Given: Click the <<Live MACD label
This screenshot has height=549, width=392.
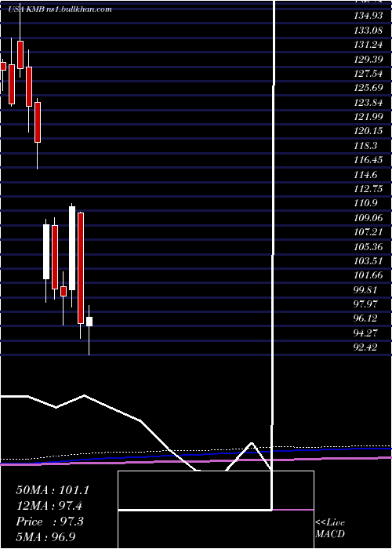Looking at the screenshot, I should (330, 528).
